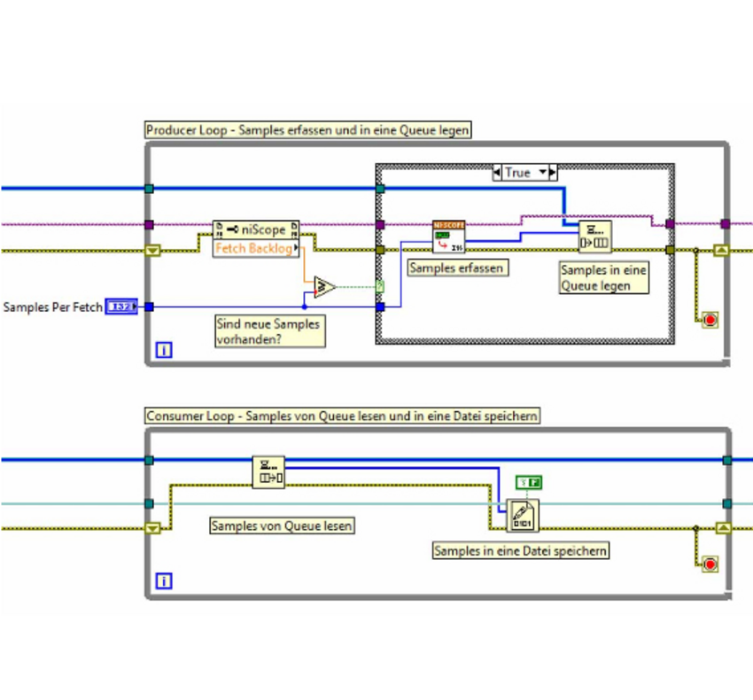Go to previous case with left arrow

[x=498, y=173]
